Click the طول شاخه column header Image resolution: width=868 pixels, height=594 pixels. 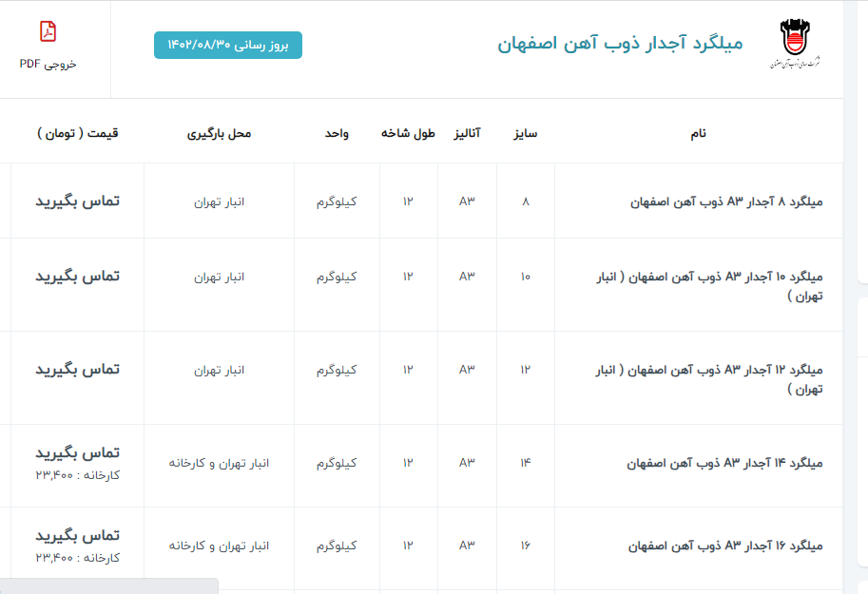point(408,133)
